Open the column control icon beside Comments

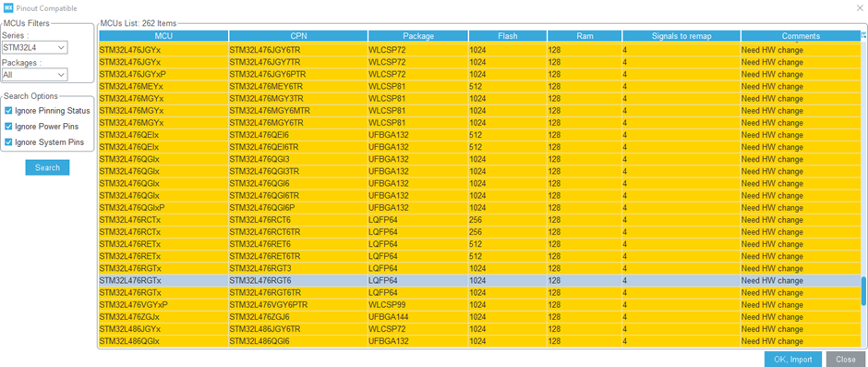click(x=863, y=35)
